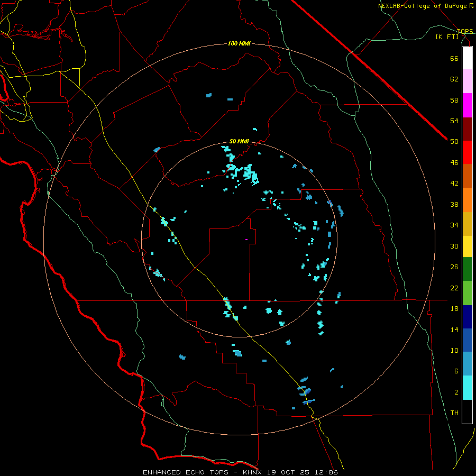
Task: Click the 18 legend value
Action: point(454,309)
